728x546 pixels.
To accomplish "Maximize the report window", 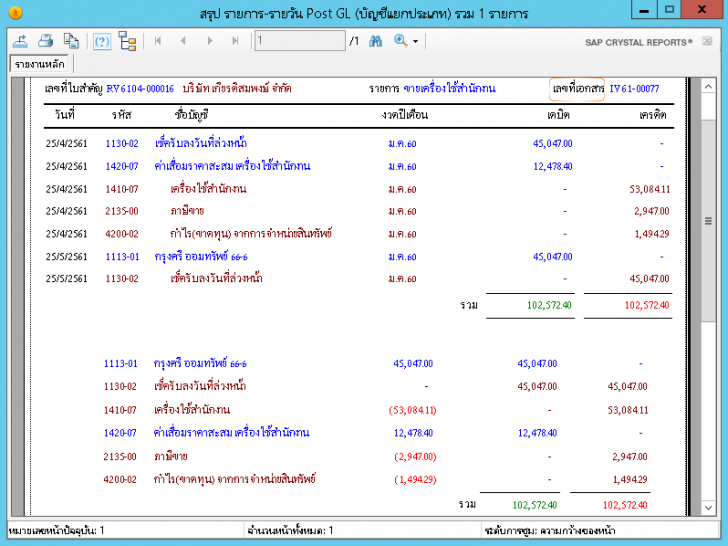I will [669, 10].
